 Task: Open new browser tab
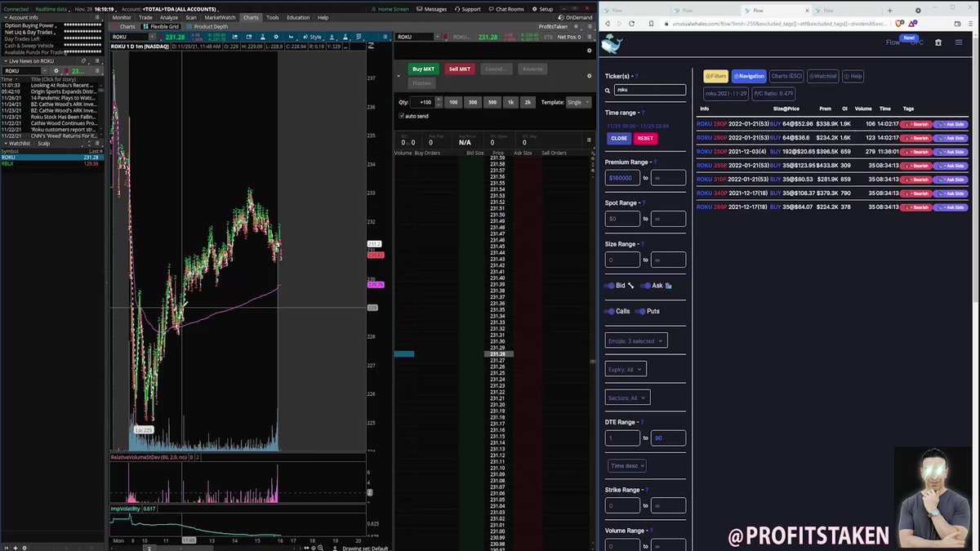pyautogui.click(x=889, y=11)
